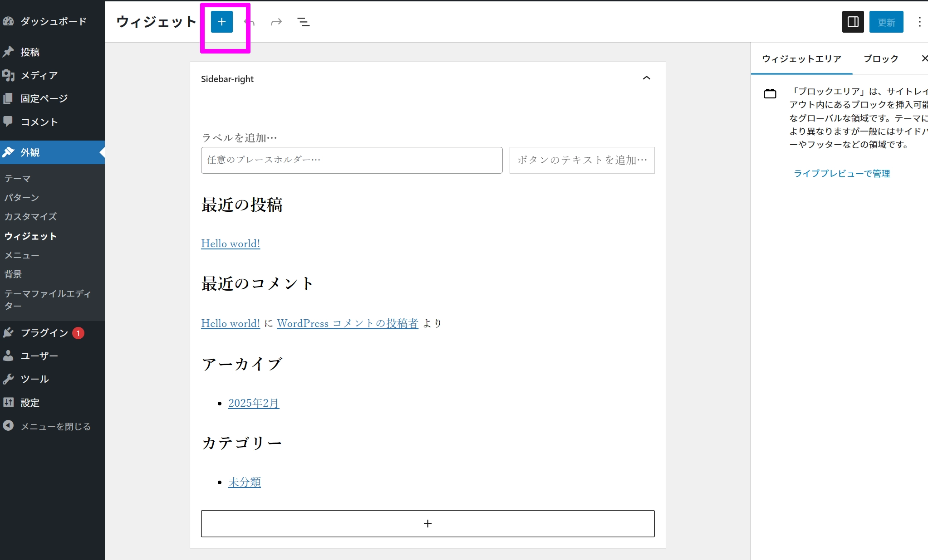Screen dimensions: 928x560
Task: Click the redo arrow in toolbar
Action: (276, 22)
